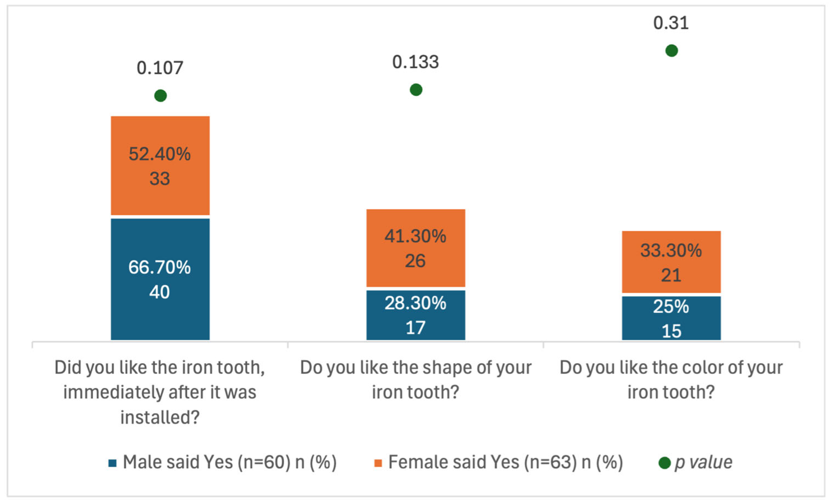Click the 0.107 data label
Image resolution: width=832 pixels, height=504 pixels.
click(x=160, y=68)
